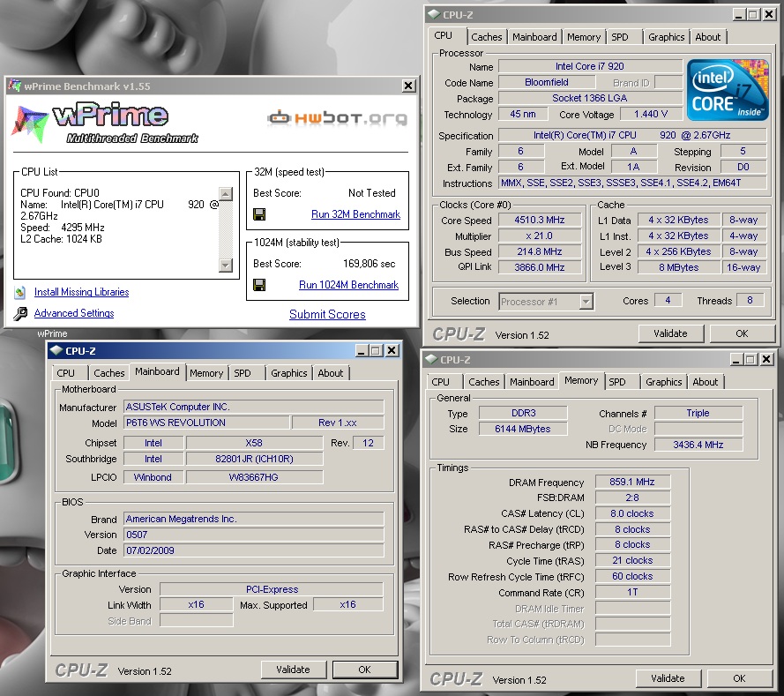Open Caches tab in the Mainboard CPU-Z window
The height and width of the screenshot is (696, 784).
[109, 373]
